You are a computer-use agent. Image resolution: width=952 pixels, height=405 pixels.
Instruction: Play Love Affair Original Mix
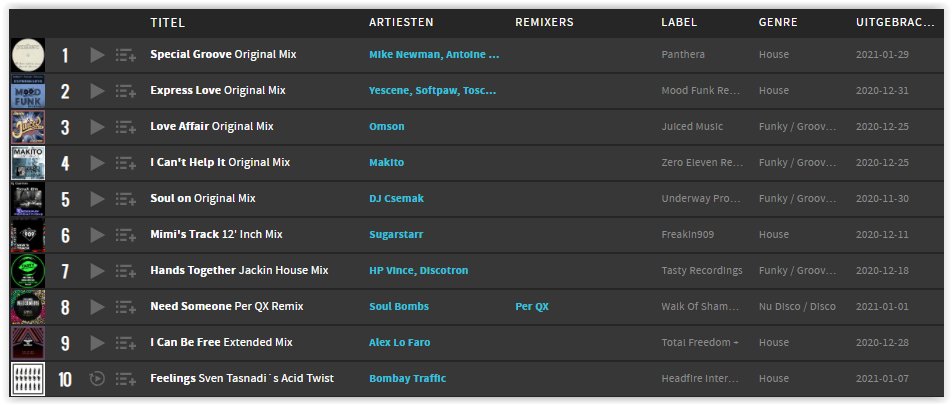click(97, 127)
